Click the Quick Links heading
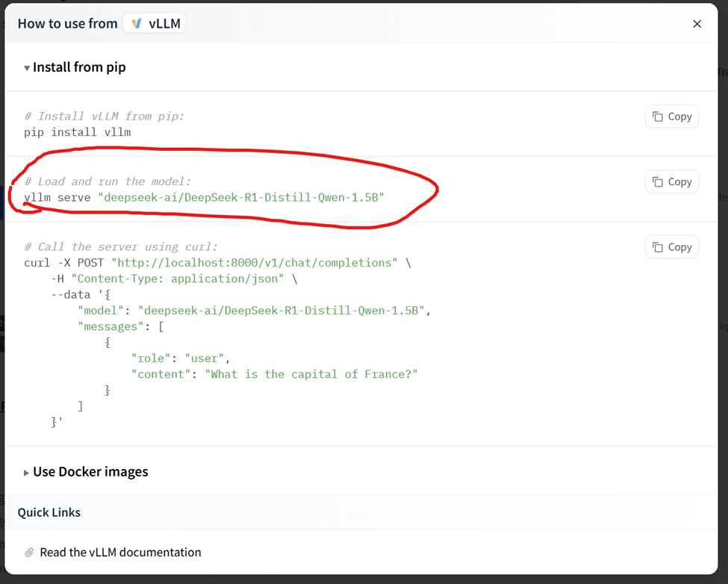The width and height of the screenshot is (728, 584). 49,513
